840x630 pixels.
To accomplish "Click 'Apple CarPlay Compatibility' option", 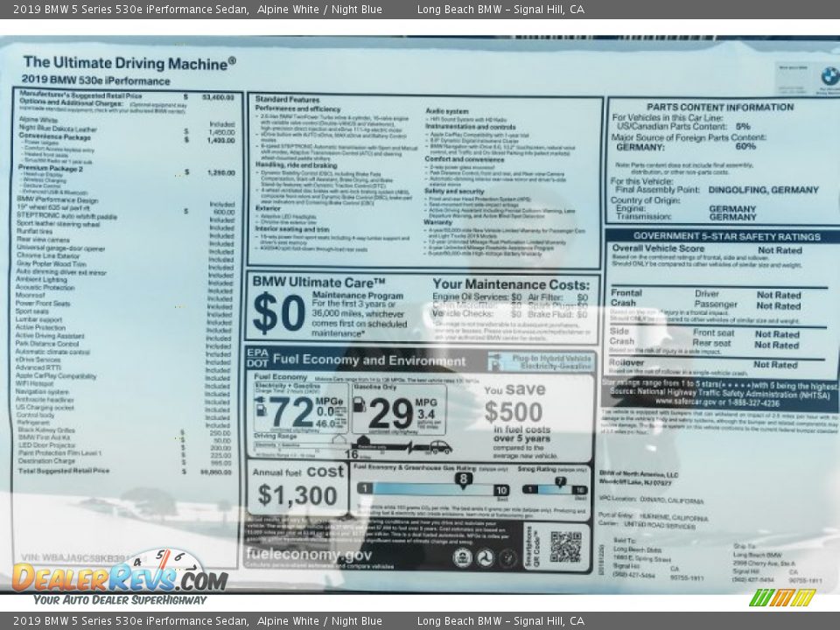I will point(56,376).
